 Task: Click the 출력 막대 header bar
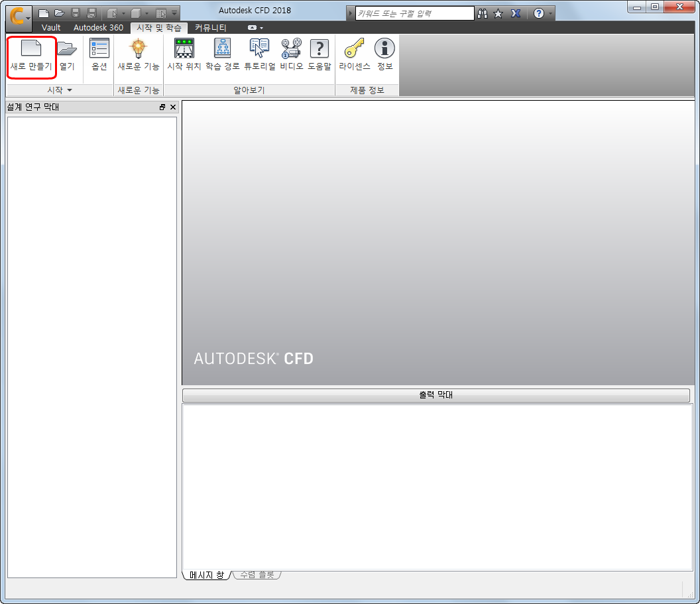pyautogui.click(x=436, y=395)
